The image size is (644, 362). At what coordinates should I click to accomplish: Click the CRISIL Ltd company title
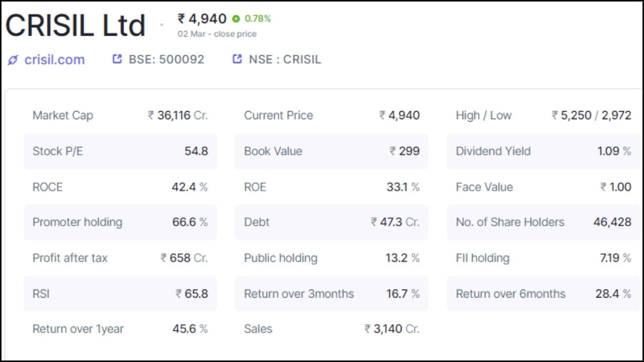click(74, 23)
